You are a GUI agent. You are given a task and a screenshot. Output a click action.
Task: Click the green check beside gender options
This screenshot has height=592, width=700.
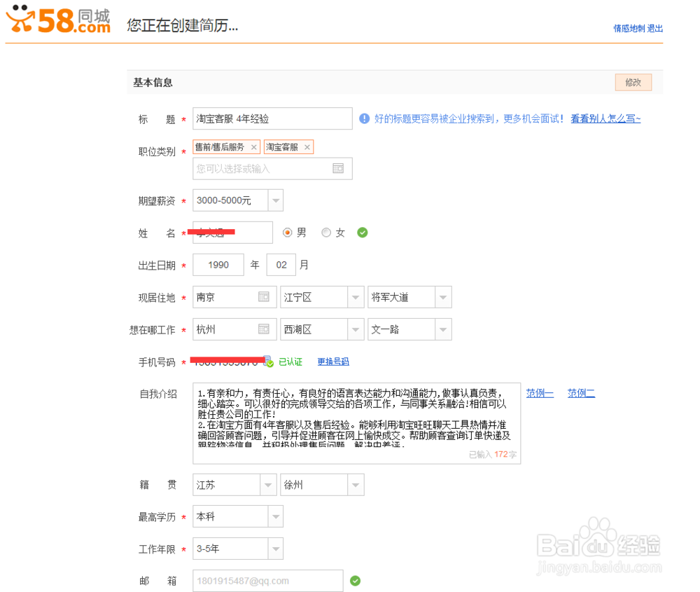[x=362, y=232]
